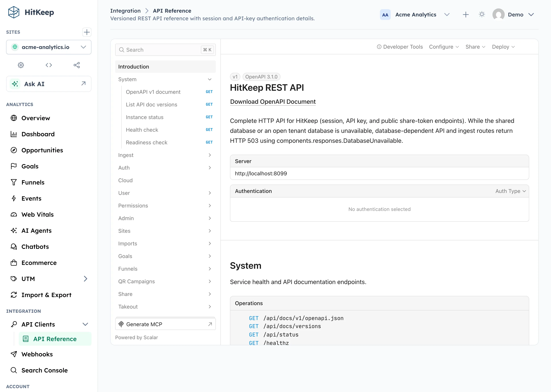
Task: Click the Generate MCP button
Action: coord(165,324)
